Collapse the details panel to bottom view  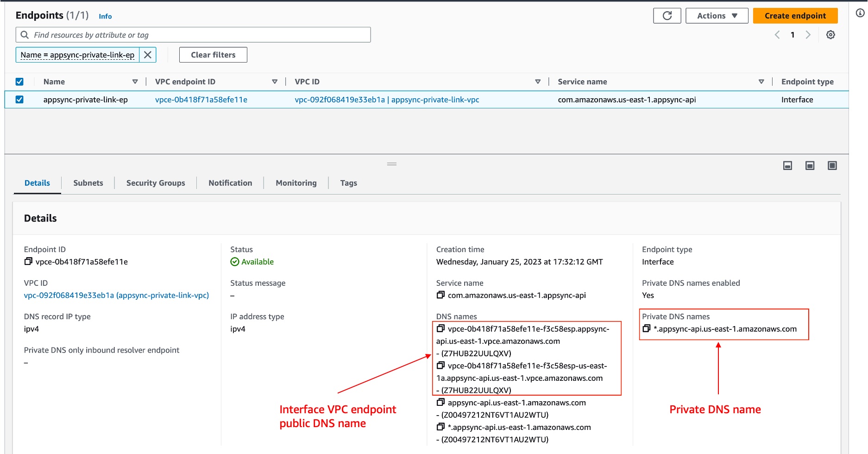pyautogui.click(x=787, y=165)
